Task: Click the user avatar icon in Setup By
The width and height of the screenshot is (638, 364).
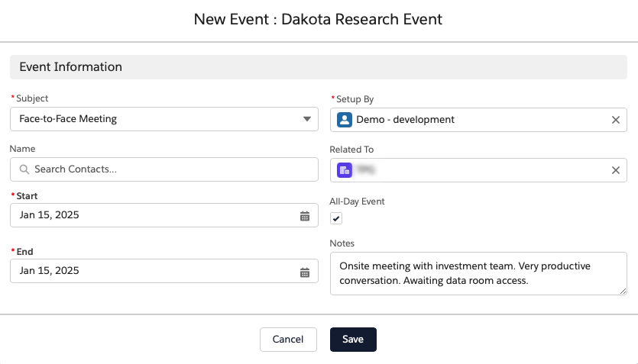Action: point(345,120)
